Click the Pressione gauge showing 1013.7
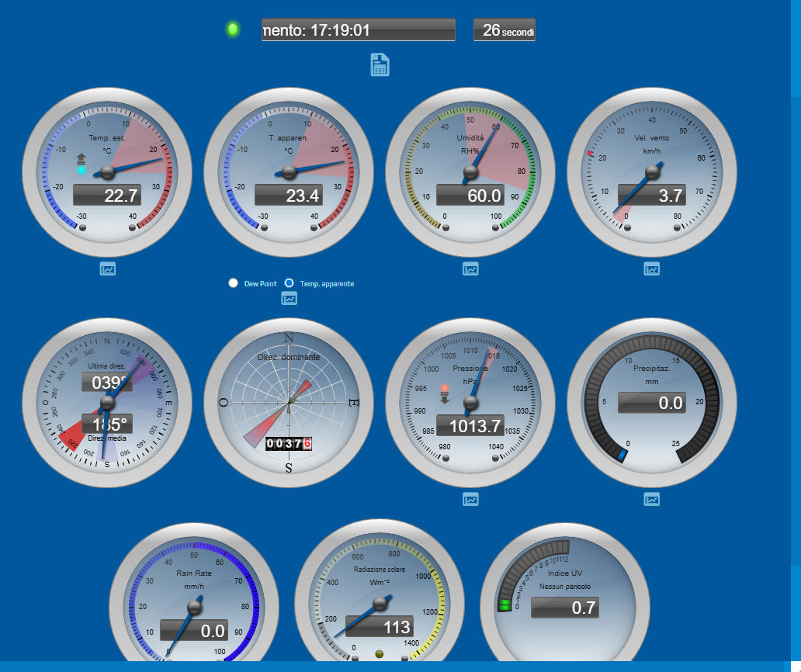The image size is (801, 672). pos(470,402)
